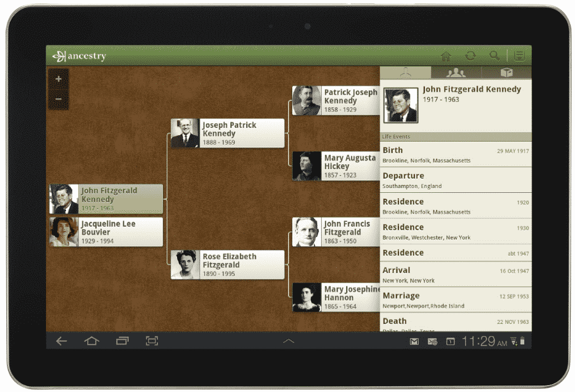The width and height of the screenshot is (575, 392).
Task: Select the single-person profile tab
Action: (405, 73)
